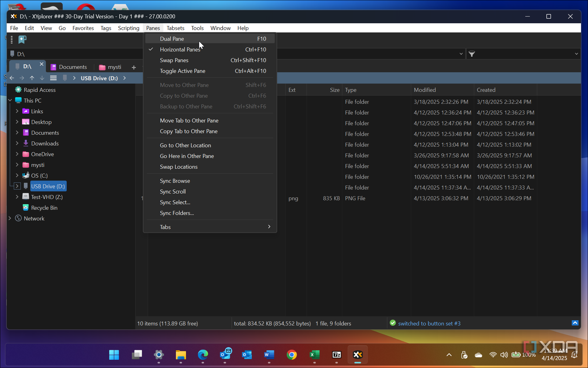Toggle Sync Scroll option

(x=210, y=191)
